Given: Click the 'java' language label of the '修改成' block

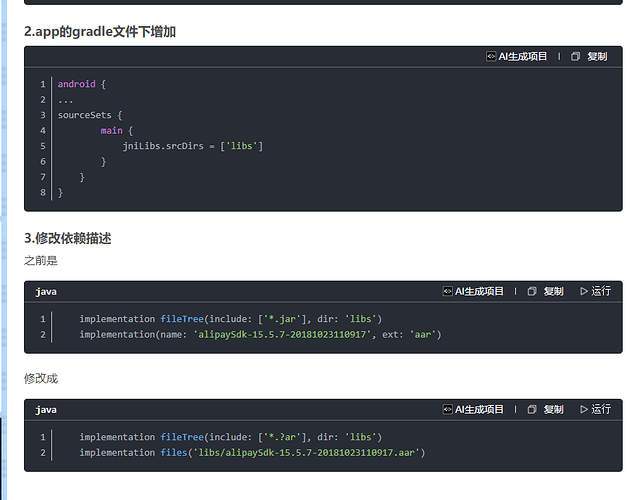Looking at the screenshot, I should [x=46, y=410].
